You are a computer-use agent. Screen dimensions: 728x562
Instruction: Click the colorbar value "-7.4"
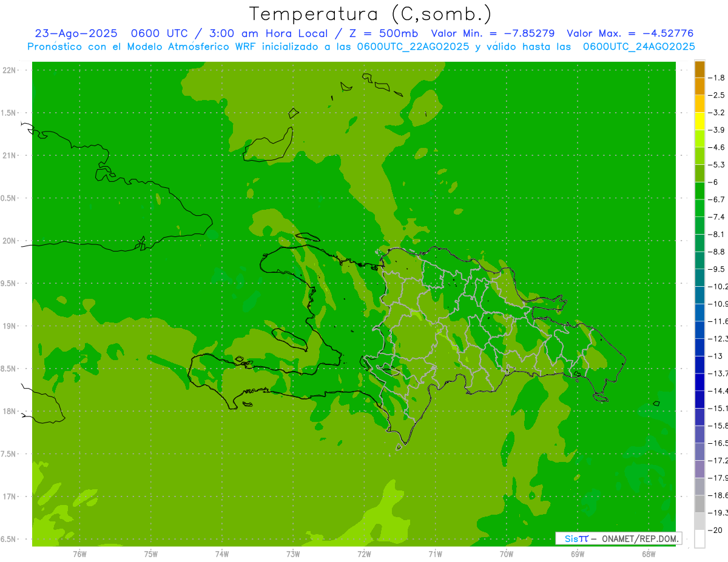718,217
